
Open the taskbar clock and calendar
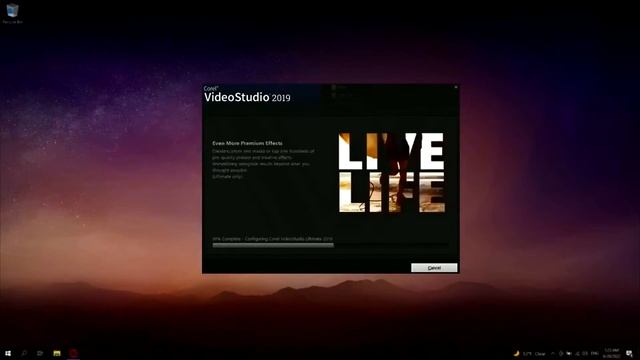(x=611, y=353)
